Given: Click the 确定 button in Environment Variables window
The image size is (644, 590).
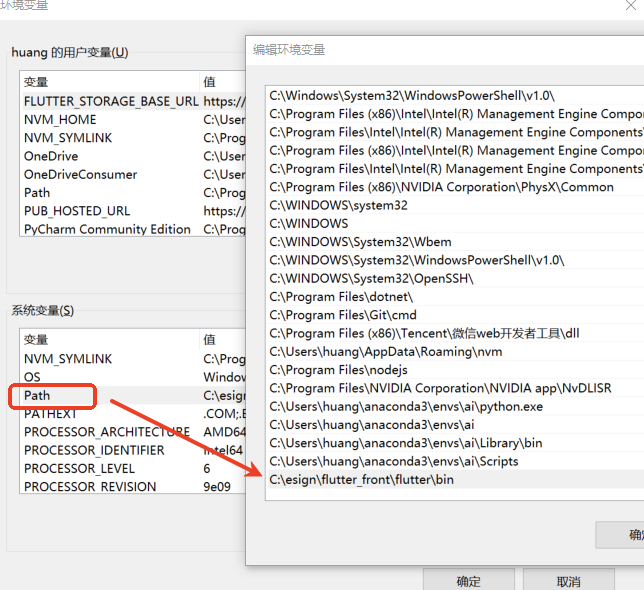Looking at the screenshot, I should tap(469, 580).
